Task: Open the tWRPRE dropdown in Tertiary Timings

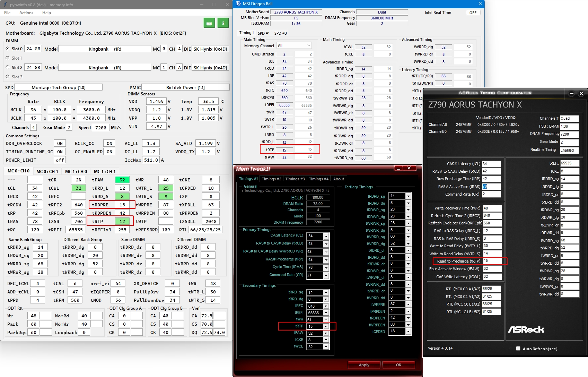Action: (408, 304)
